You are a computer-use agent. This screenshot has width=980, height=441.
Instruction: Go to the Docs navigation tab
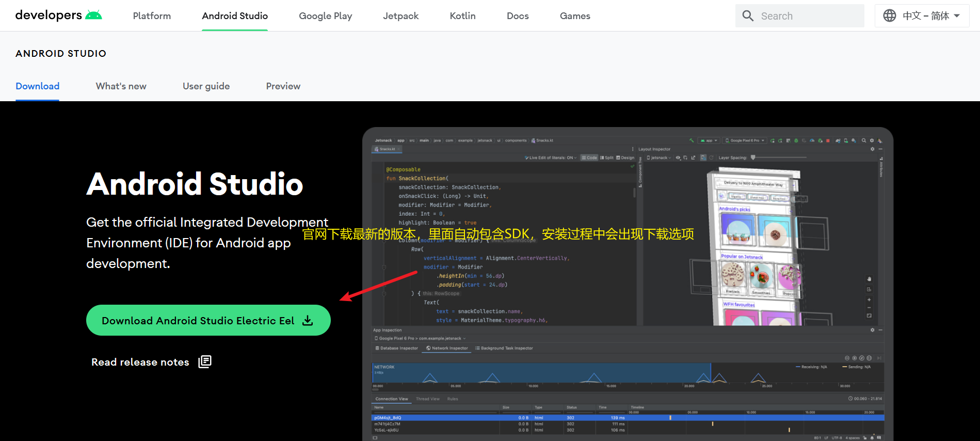tap(518, 16)
